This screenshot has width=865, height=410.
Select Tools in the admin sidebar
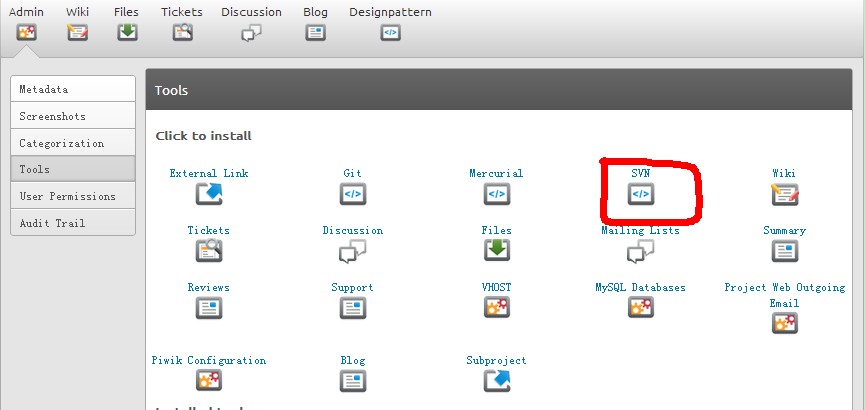(x=73, y=169)
